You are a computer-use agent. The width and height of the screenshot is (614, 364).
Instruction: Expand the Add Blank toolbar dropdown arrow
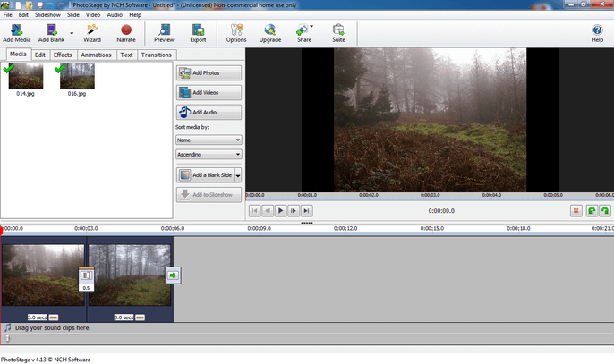pyautogui.click(x=72, y=33)
